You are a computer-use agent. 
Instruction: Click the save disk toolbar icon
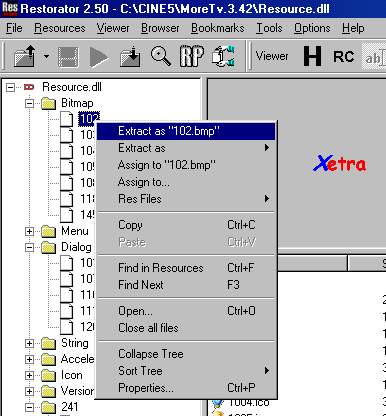click(68, 57)
